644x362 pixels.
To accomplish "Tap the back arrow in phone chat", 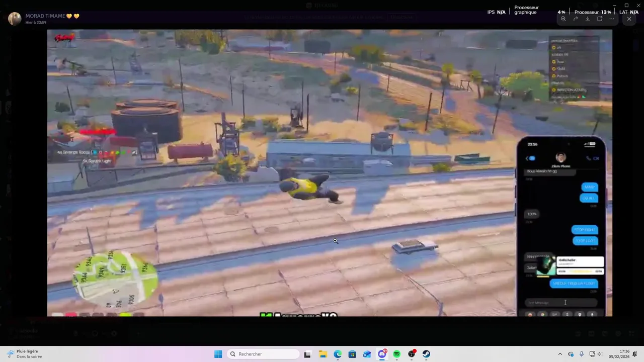I will [527, 158].
